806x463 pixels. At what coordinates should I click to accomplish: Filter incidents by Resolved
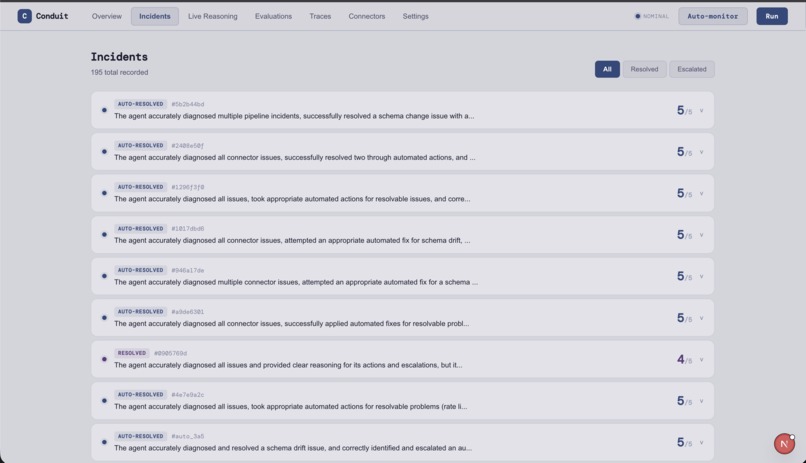tap(644, 69)
